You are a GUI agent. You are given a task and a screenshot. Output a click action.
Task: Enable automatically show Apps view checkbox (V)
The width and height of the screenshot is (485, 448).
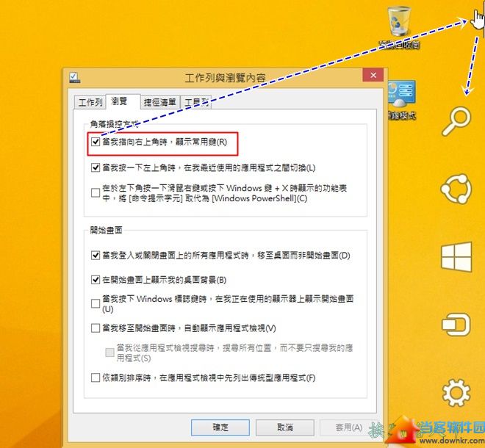[x=96, y=328]
